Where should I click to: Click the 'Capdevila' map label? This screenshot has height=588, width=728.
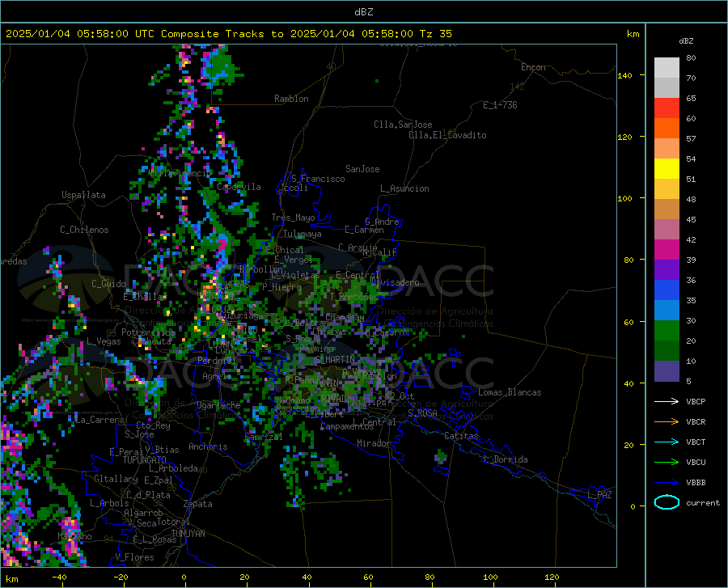[x=239, y=187]
